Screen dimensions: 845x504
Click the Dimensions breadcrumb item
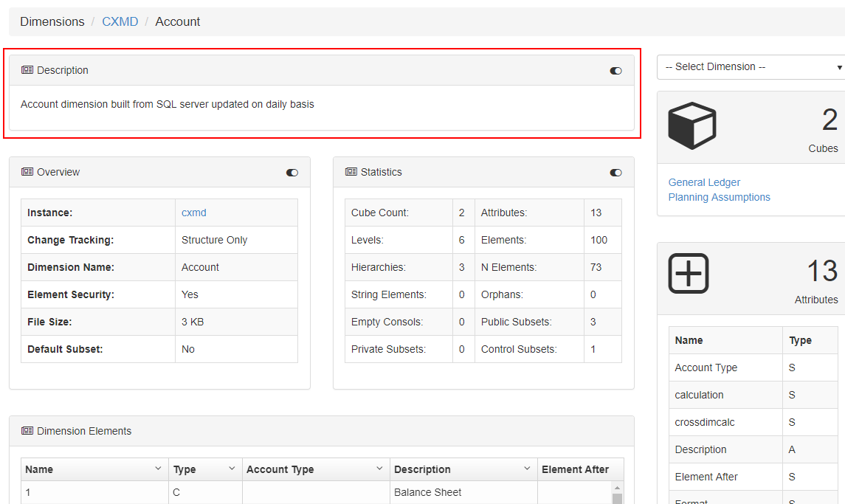(x=52, y=22)
